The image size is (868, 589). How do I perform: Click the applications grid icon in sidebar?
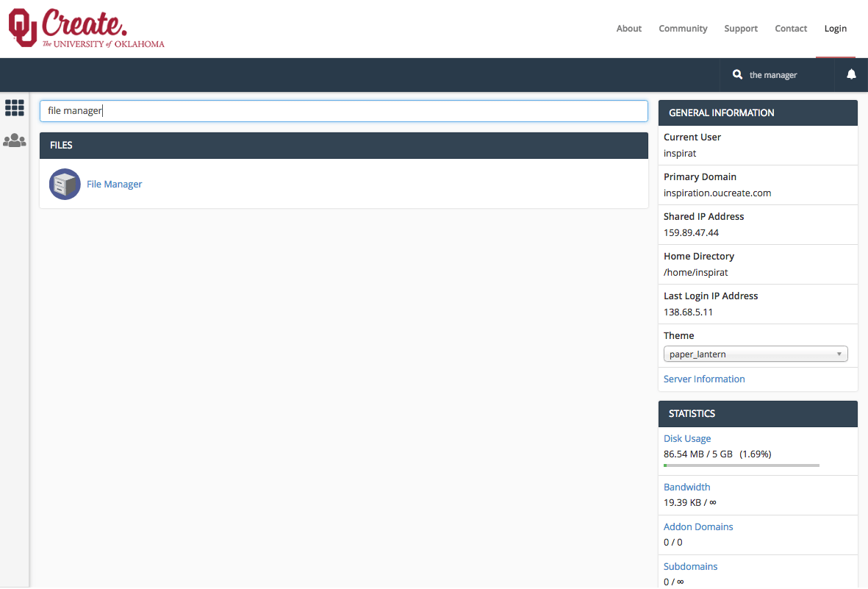(14, 107)
